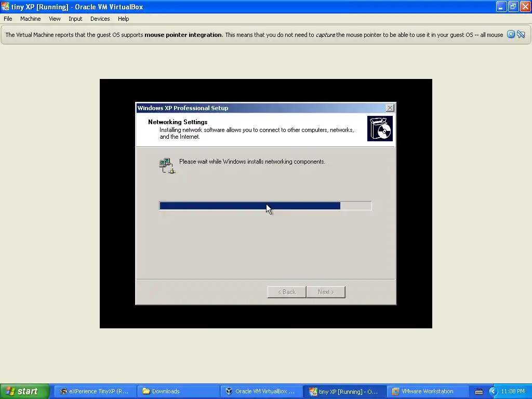Restore down the VirtualBox window
The image size is (532, 399).
[513, 6]
